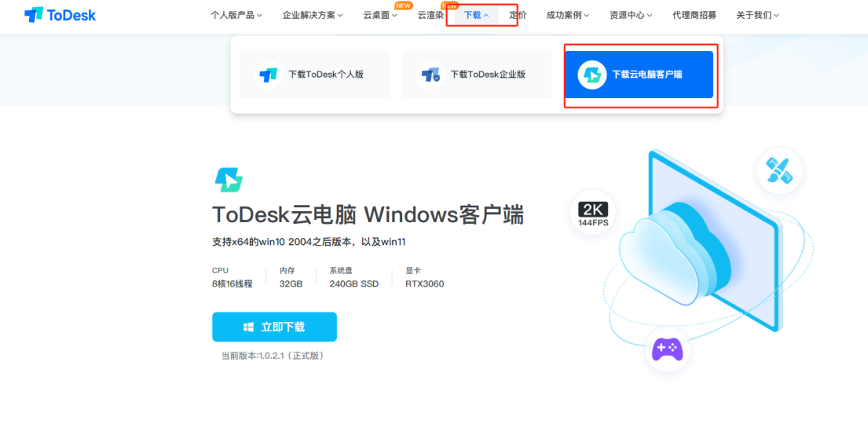This screenshot has height=424, width=868.
Task: Click the cloud computer logo above the title
Action: pyautogui.click(x=229, y=179)
